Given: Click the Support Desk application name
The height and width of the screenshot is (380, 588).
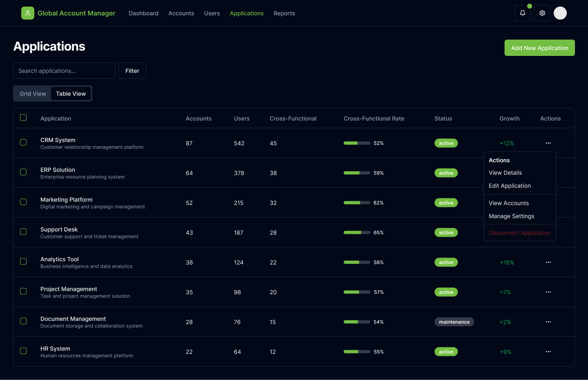Looking at the screenshot, I should 59,229.
